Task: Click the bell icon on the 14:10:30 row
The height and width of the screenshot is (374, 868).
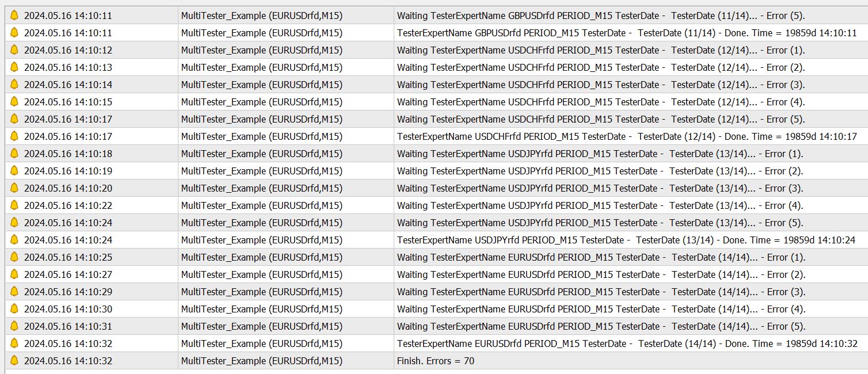Action: 14,309
